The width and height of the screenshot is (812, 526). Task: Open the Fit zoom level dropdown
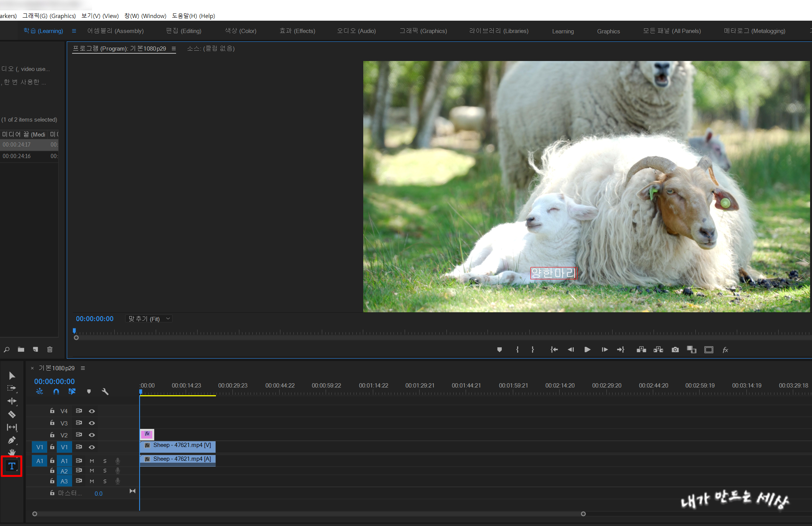tap(148, 319)
